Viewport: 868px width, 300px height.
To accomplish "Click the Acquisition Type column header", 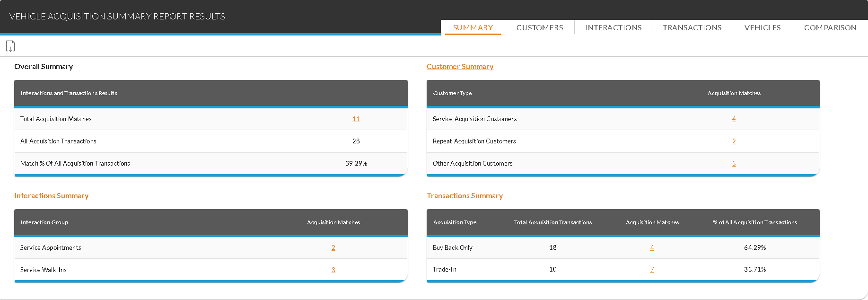I will 455,222.
